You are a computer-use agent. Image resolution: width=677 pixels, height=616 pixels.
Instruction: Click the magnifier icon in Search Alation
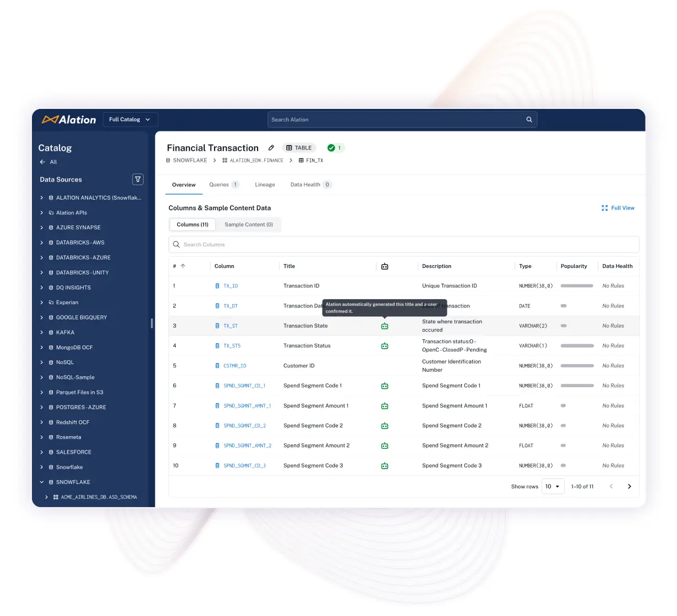(529, 119)
